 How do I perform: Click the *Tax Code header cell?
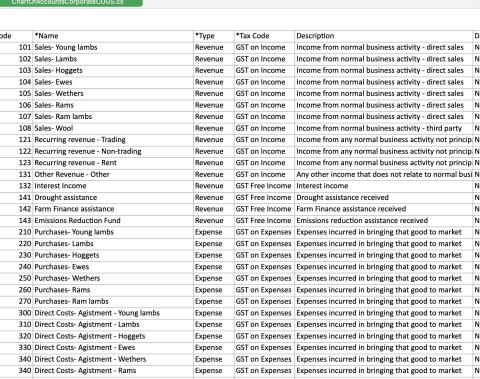click(264, 36)
